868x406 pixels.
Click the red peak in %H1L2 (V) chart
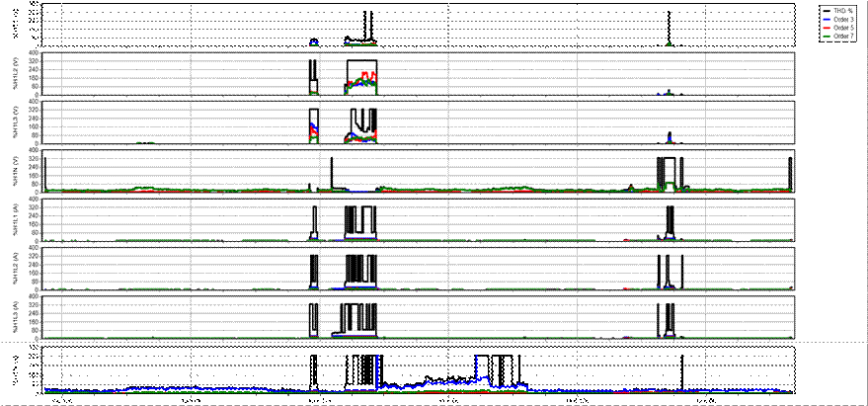368,74
